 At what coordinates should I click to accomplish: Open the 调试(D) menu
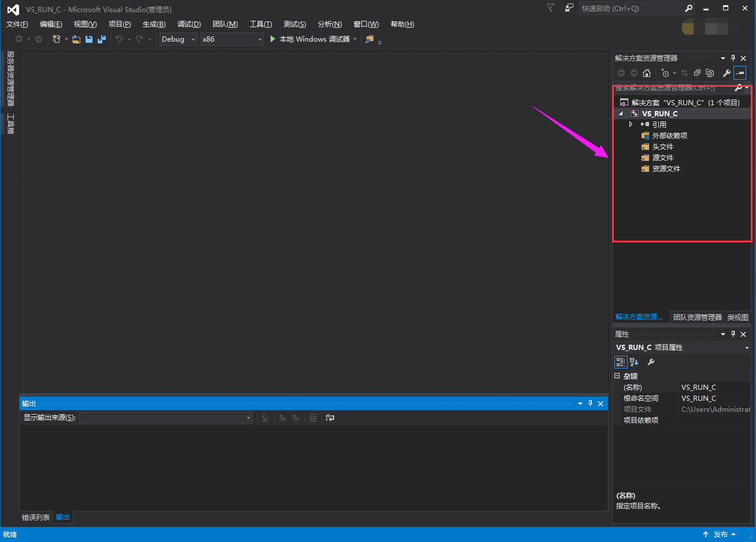tap(189, 24)
